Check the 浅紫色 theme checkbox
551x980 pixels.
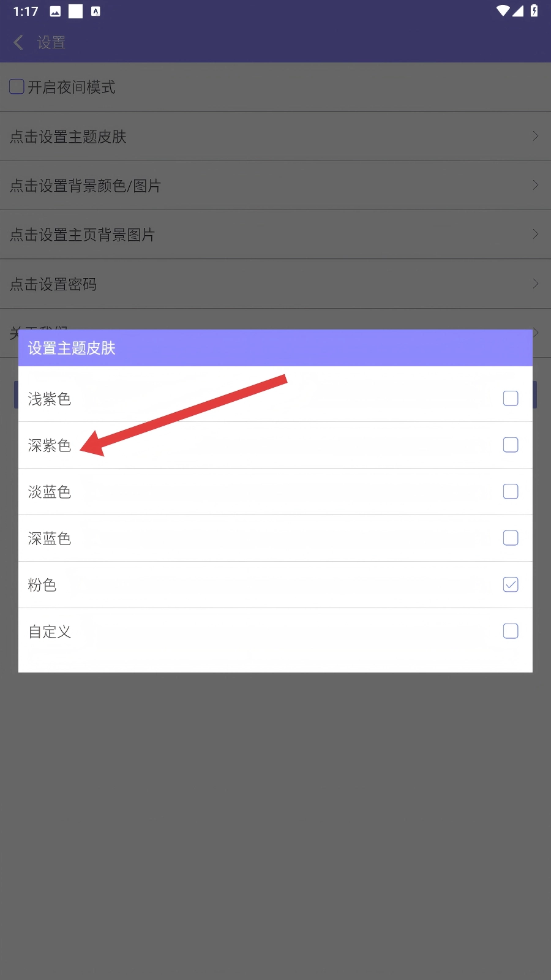511,398
